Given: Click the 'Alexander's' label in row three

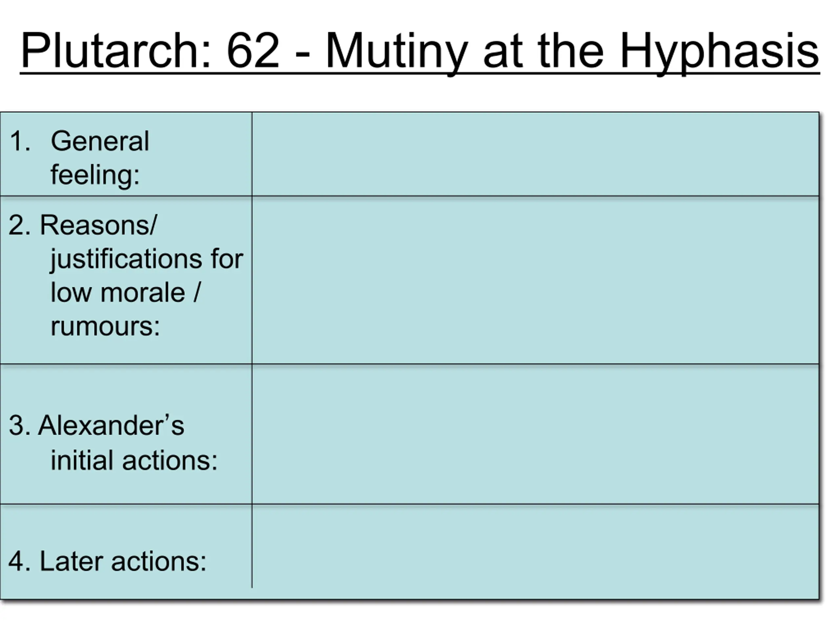Looking at the screenshot, I should point(111,425).
